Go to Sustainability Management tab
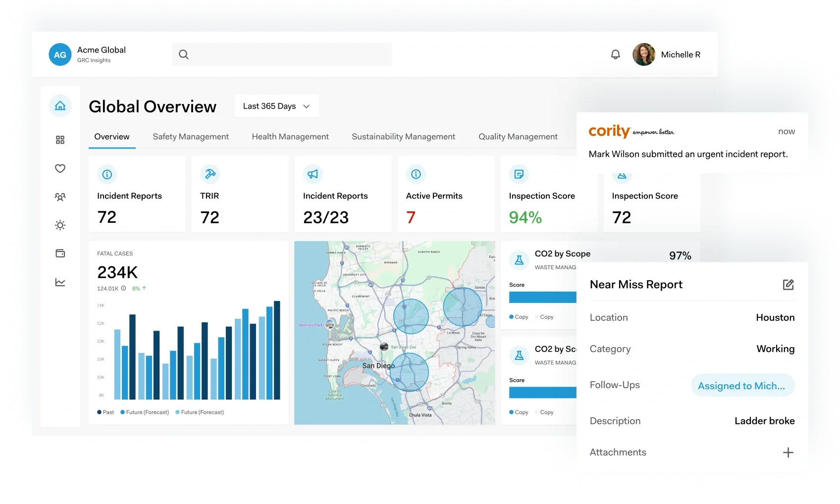 coord(403,137)
